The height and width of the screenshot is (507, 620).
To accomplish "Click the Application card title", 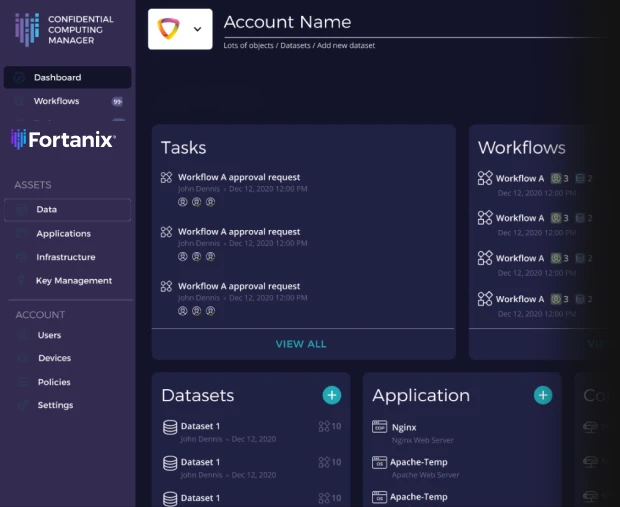I will pos(421,396).
